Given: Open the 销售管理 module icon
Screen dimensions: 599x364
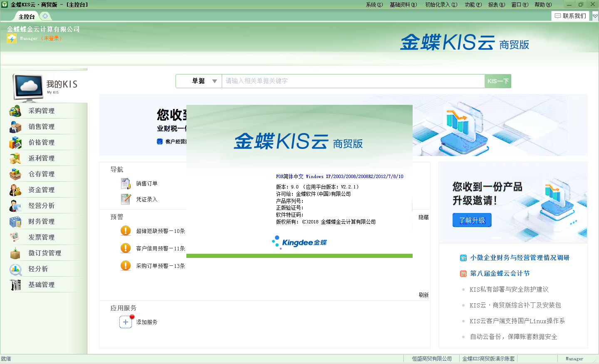Looking at the screenshot, I should tap(15, 127).
